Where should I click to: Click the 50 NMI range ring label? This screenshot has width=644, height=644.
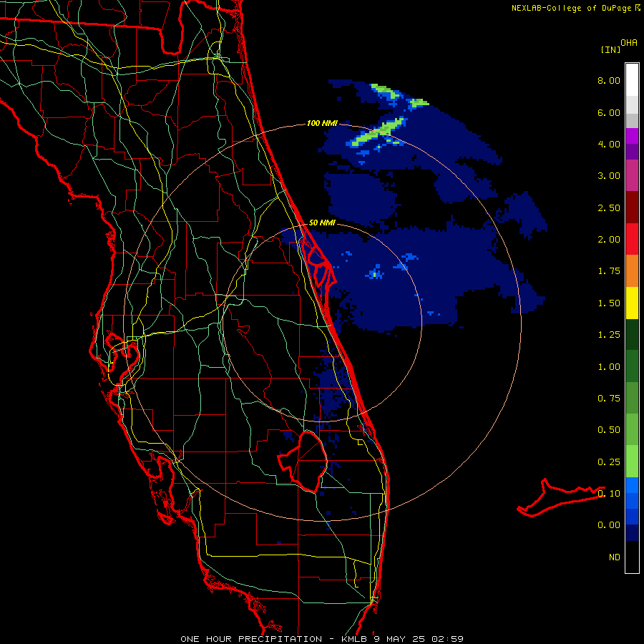click(322, 223)
